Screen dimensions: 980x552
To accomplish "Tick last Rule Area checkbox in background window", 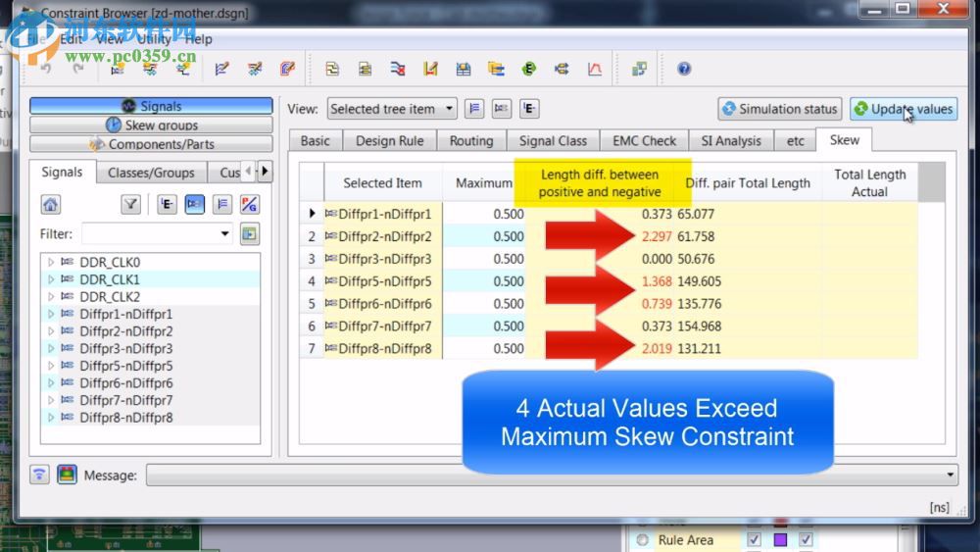I will point(806,539).
